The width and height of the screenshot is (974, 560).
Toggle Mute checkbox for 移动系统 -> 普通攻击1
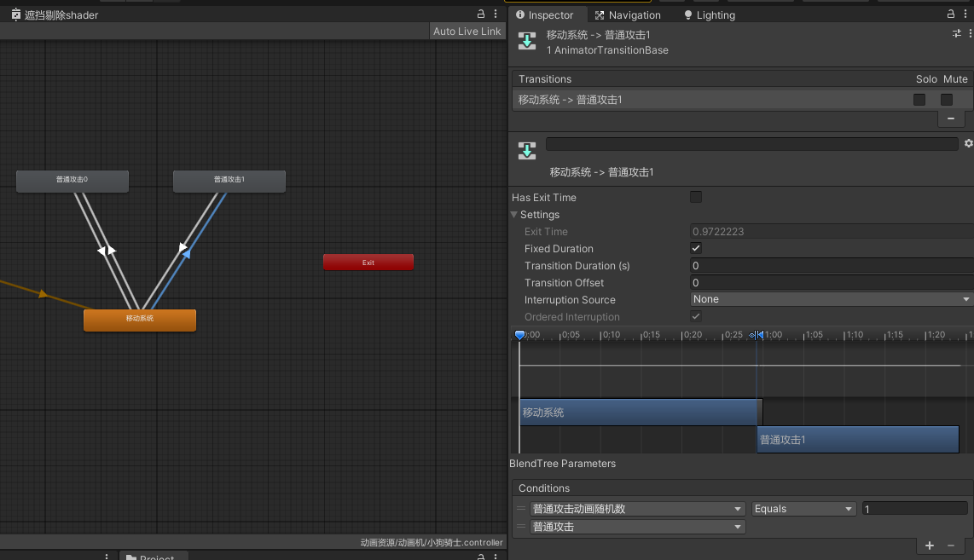[947, 100]
